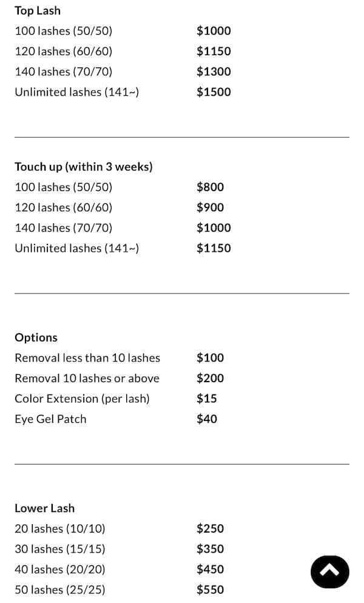The height and width of the screenshot is (603, 364).
Task: Select the Top Lash heading
Action: click(x=38, y=11)
